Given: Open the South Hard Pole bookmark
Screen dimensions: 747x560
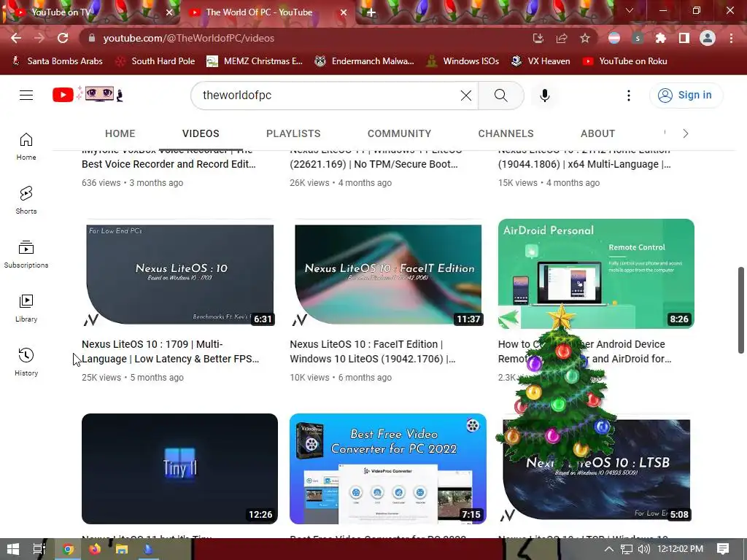Looking at the screenshot, I should 156,61.
